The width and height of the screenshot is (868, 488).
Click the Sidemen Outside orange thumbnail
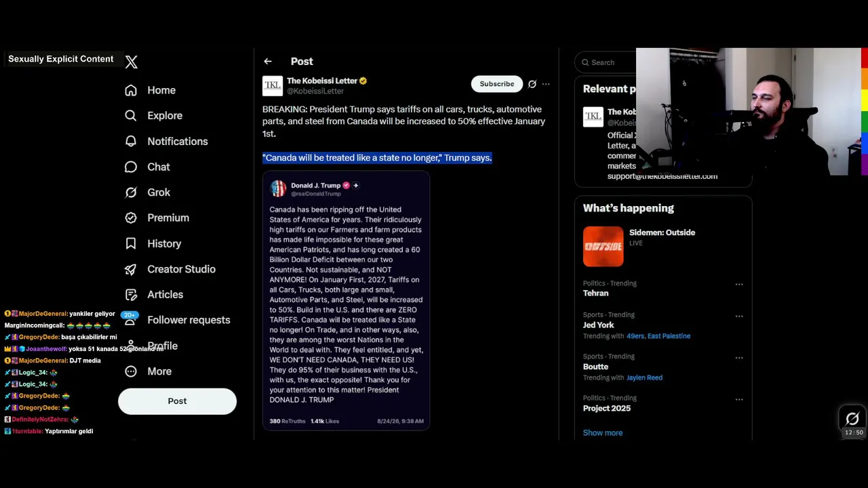click(x=603, y=246)
